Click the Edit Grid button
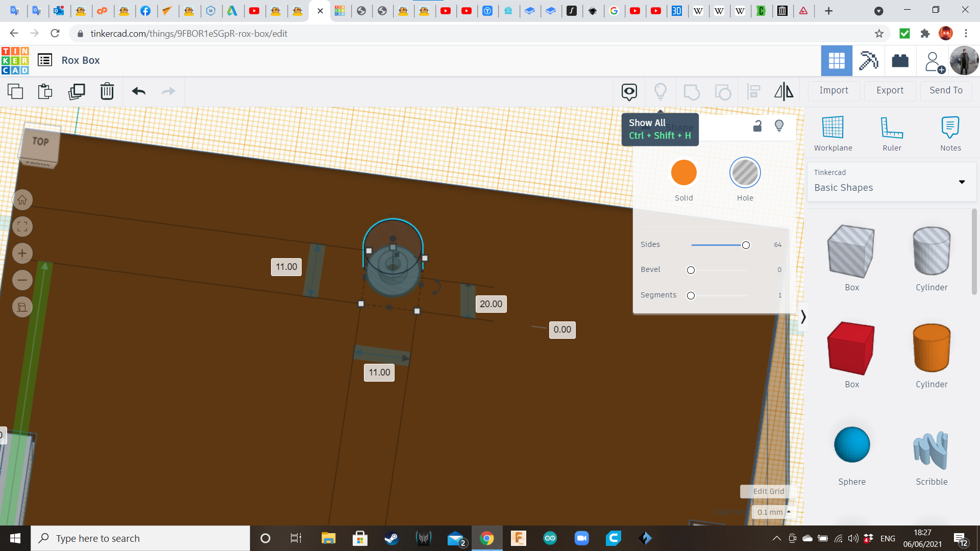This screenshot has height=551, width=980. click(x=768, y=491)
